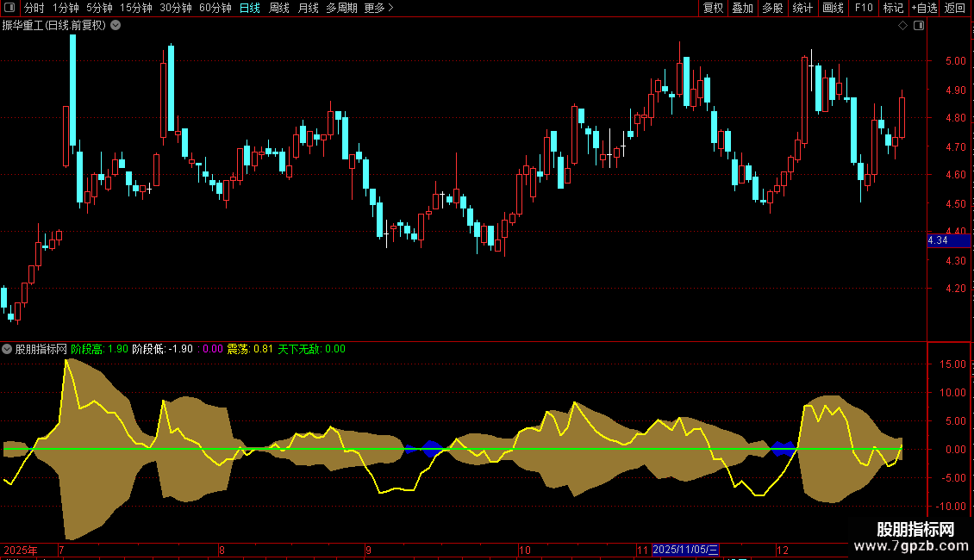This screenshot has height=560, width=974.
Task: Switch to 周线 weekly chart
Action: pos(279,8)
